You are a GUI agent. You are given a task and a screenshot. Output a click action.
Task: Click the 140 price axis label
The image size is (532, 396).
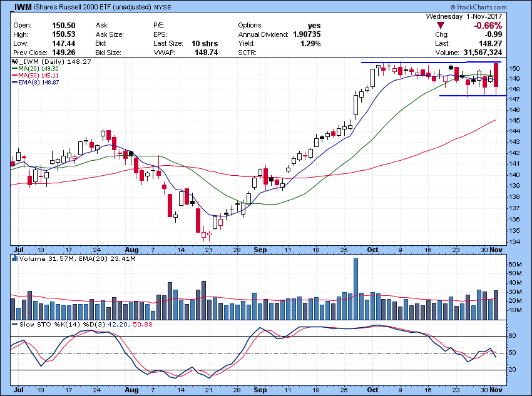coord(513,175)
